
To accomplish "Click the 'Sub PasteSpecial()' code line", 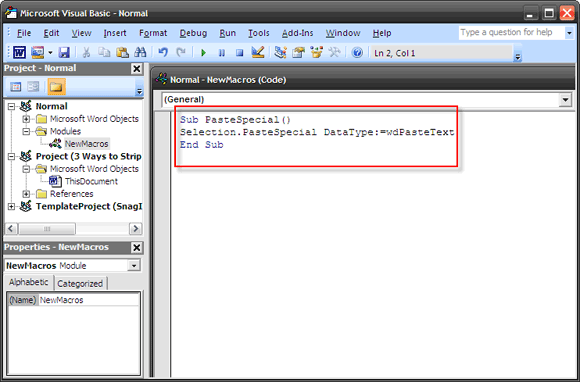I will (x=235, y=120).
